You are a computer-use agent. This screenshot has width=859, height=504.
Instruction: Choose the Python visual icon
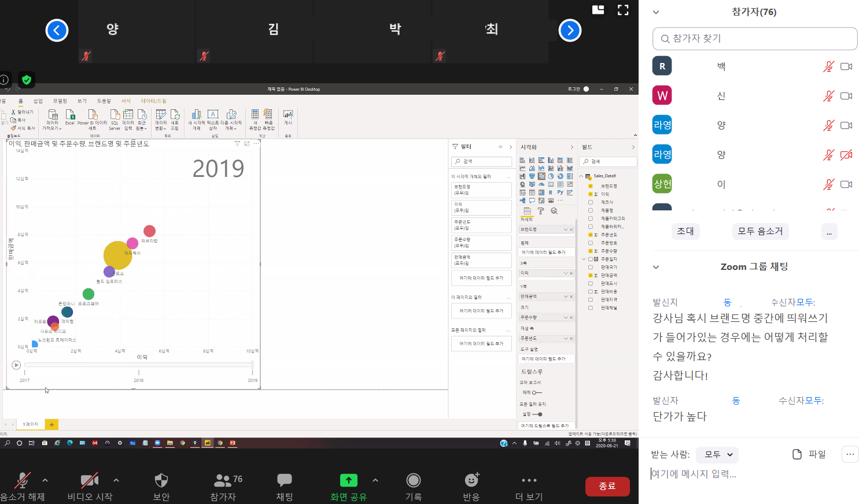(560, 192)
